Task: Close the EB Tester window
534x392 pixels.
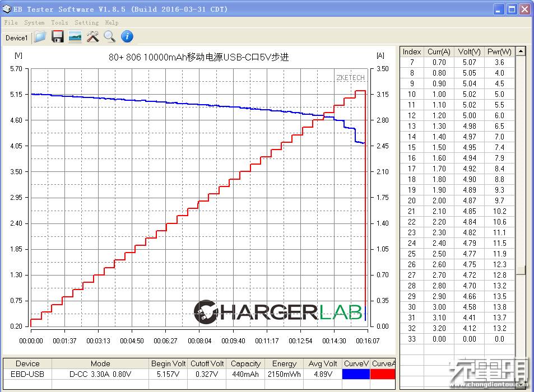Action: [x=524, y=9]
